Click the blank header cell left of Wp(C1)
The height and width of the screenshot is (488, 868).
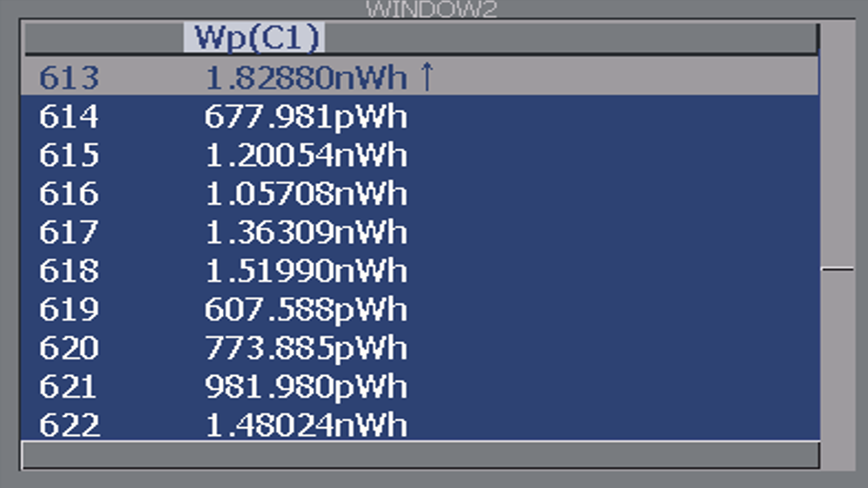tap(102, 38)
